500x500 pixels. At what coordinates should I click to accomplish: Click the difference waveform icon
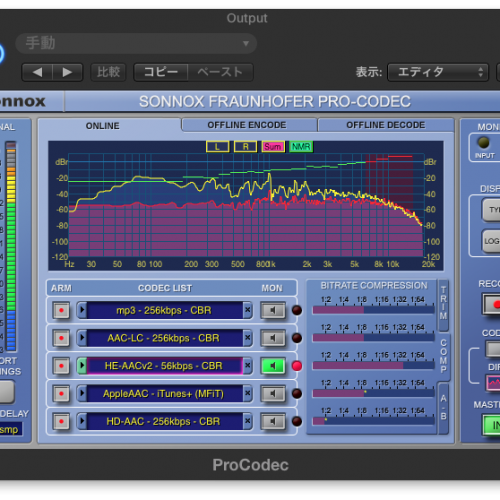point(493,383)
